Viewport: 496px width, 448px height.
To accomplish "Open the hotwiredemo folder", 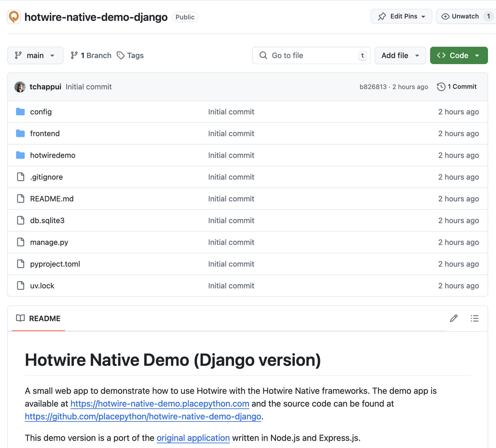I will coord(53,155).
